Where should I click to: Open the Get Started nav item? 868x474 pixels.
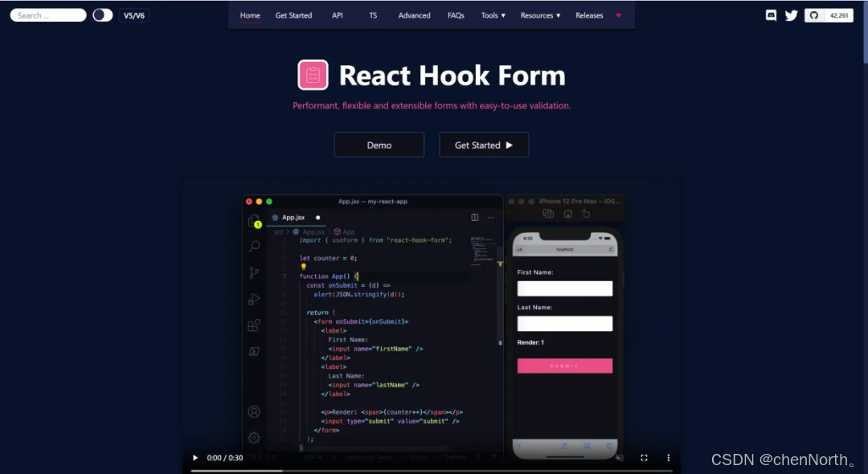(293, 15)
